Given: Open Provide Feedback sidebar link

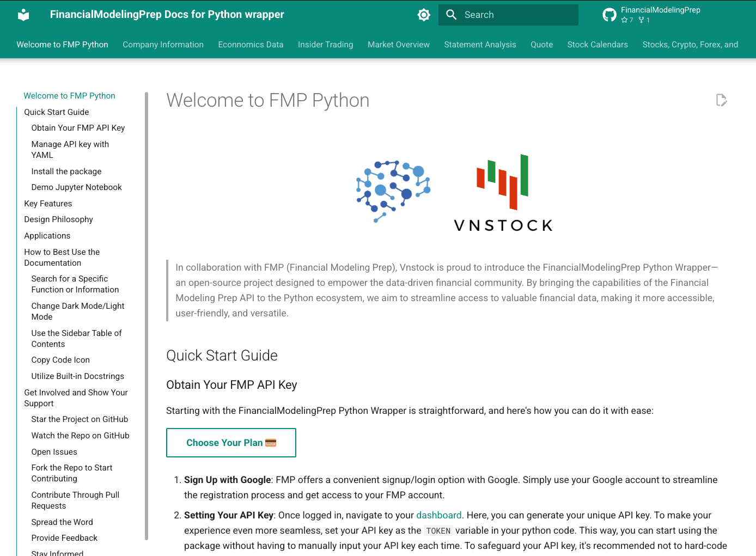Looking at the screenshot, I should 64,538.
